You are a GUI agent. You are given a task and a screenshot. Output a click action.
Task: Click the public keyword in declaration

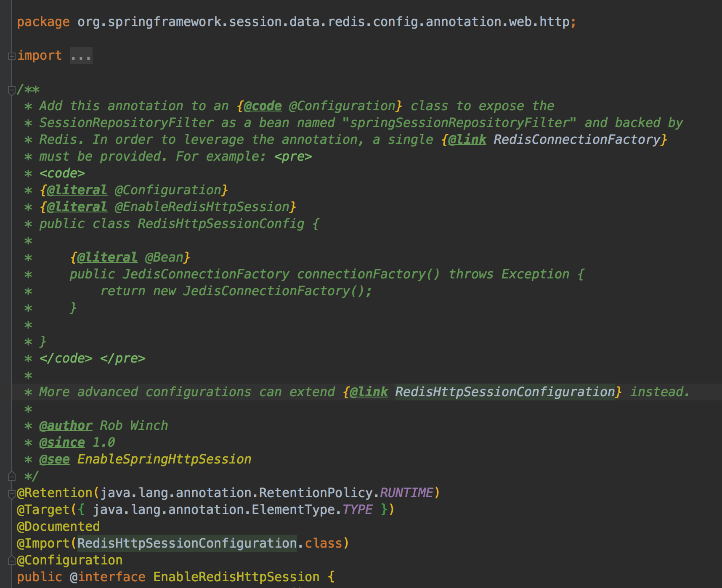(x=40, y=577)
